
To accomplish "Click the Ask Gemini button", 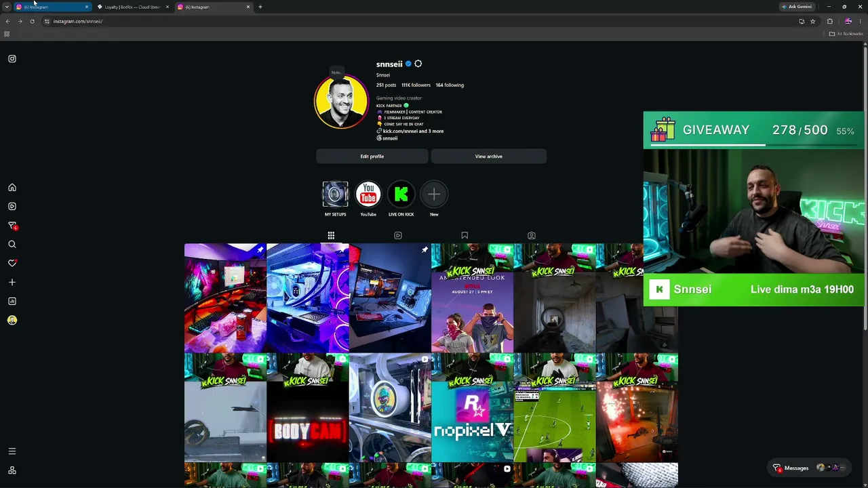I will [x=797, y=7].
